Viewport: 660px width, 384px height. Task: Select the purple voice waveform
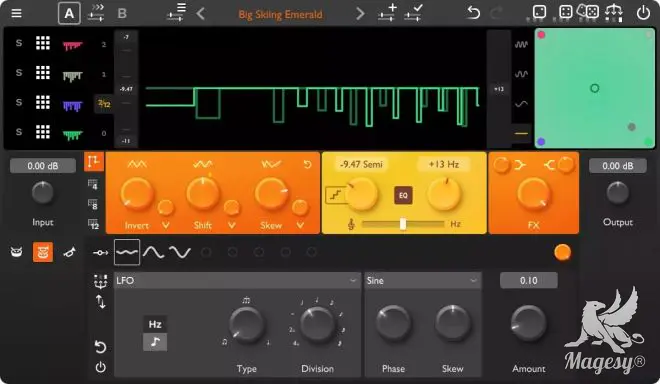(72, 105)
